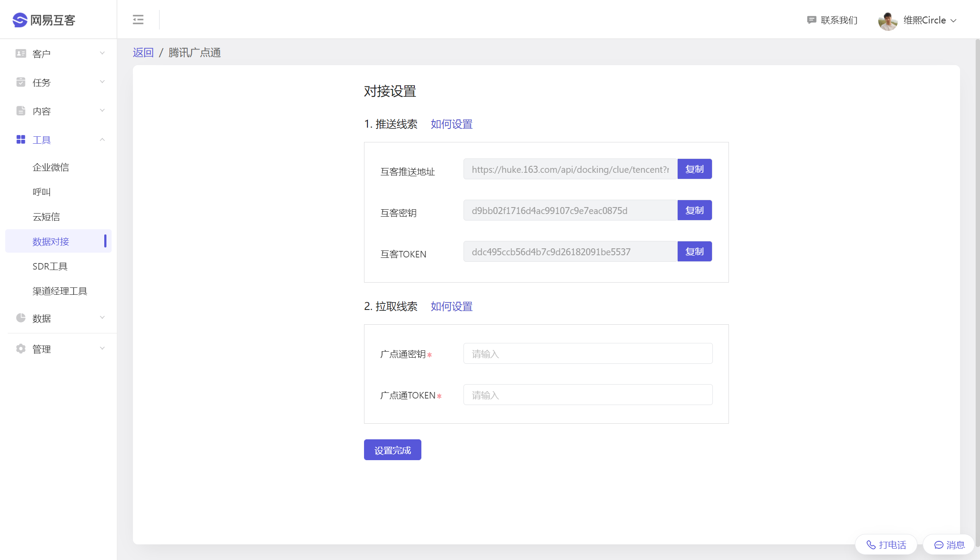This screenshot has height=560, width=980.
Task: Expand the 管理 menu chevron
Action: [x=102, y=348]
